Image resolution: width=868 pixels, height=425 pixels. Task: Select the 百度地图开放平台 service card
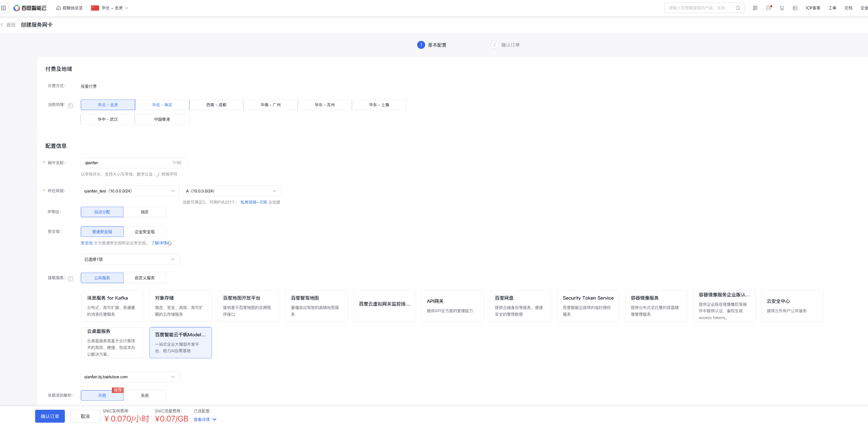(248, 306)
